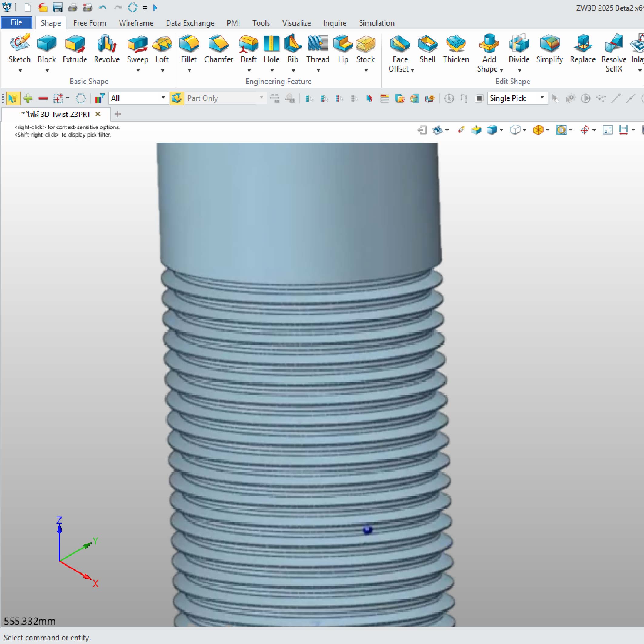Click the File menu button
This screenshot has width=644, height=644.
[16, 23]
